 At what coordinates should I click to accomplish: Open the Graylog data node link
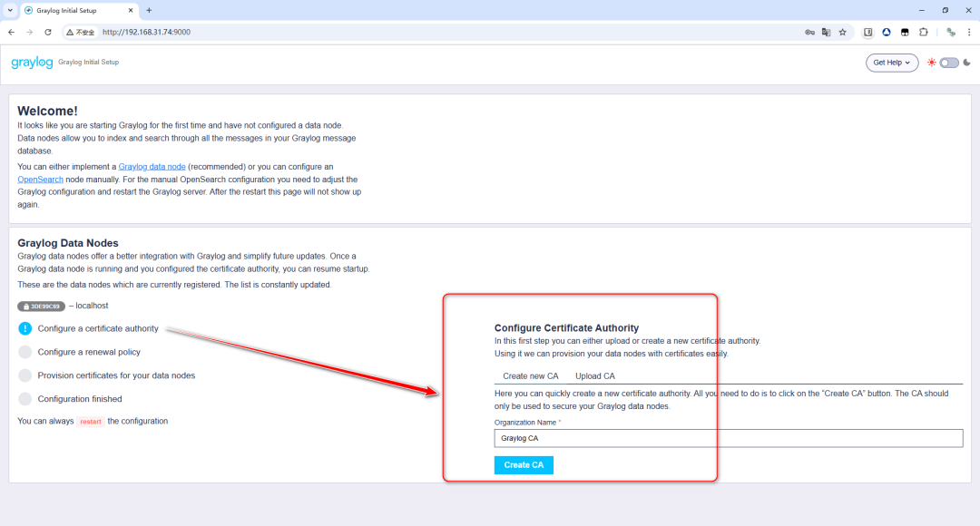(x=152, y=167)
